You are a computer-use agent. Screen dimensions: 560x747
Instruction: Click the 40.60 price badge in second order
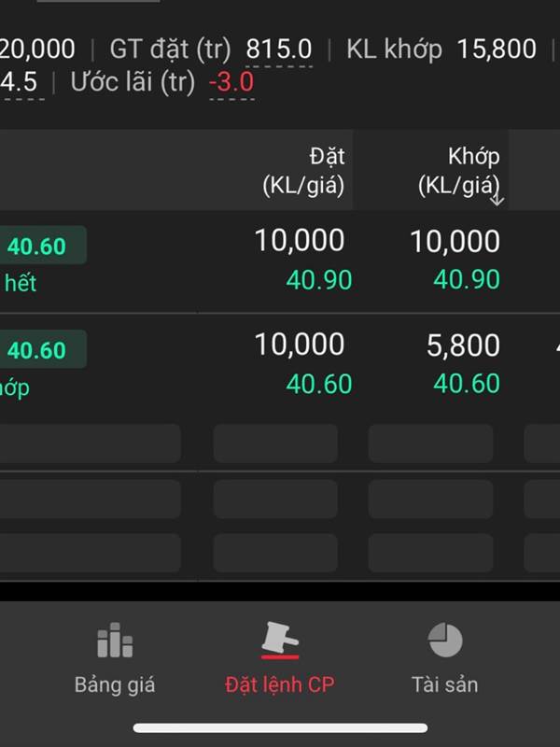point(42,349)
